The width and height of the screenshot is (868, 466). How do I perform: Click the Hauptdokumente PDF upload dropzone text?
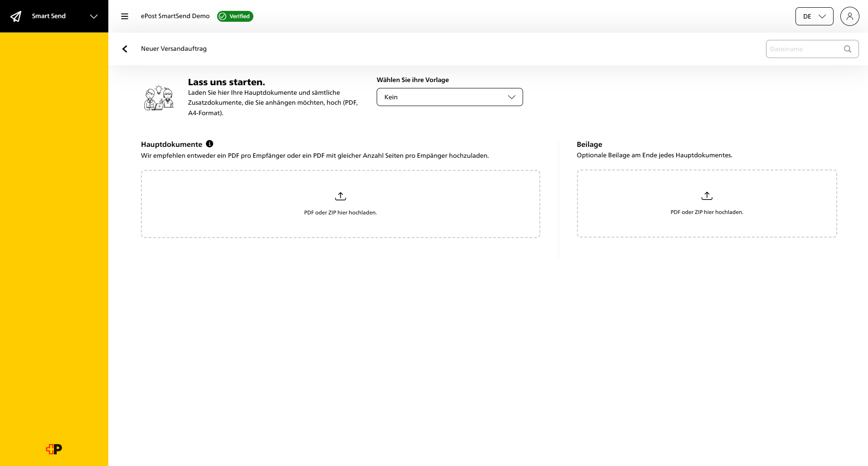[x=340, y=213]
